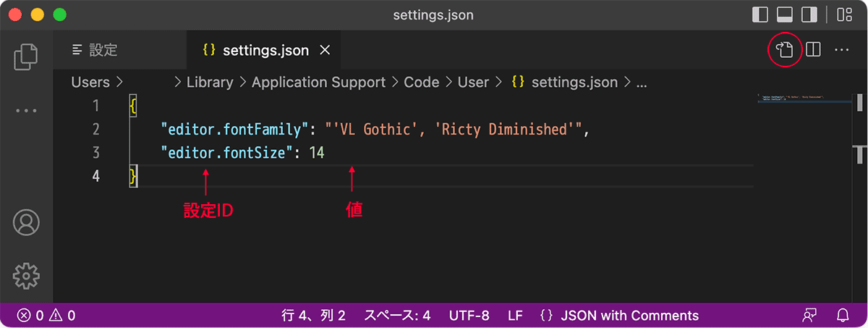Screen dimensions: 868x328
Task: Switch to the 設定 tab
Action: point(95,50)
